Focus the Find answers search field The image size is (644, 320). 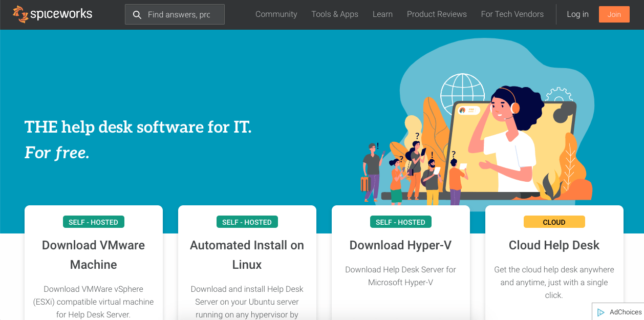point(175,14)
